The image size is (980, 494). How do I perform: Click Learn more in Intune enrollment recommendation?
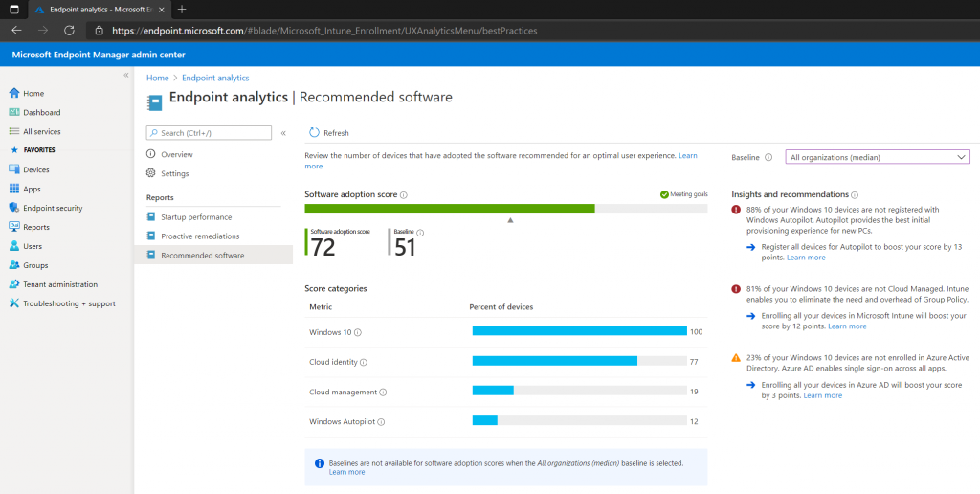pyautogui.click(x=848, y=326)
